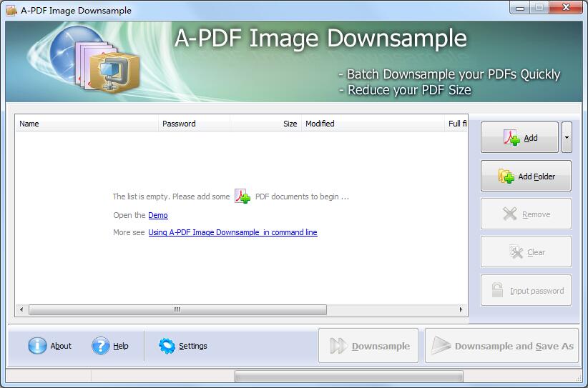Click the Add PDF button
This screenshot has width=588, height=388.
point(519,137)
